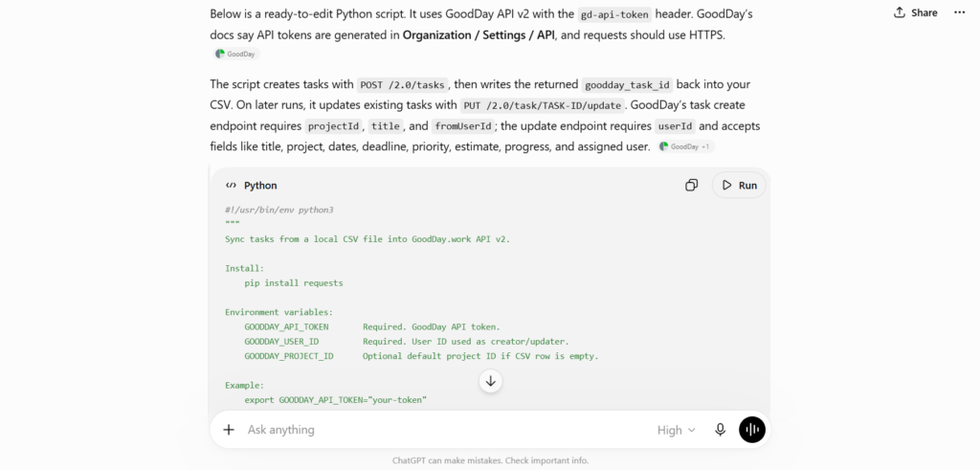Click the GOODDAY_PROJECT_ID variable line

(x=421, y=356)
